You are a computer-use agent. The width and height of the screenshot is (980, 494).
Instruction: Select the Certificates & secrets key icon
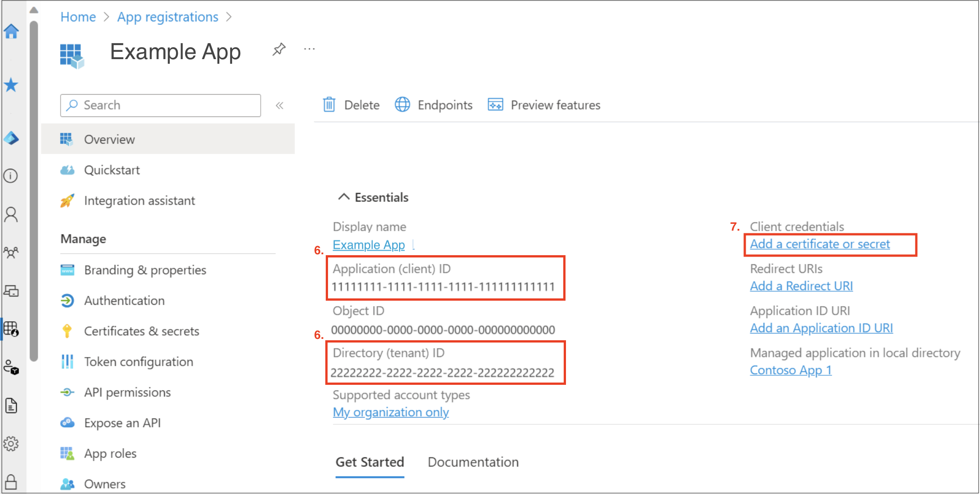pos(67,331)
